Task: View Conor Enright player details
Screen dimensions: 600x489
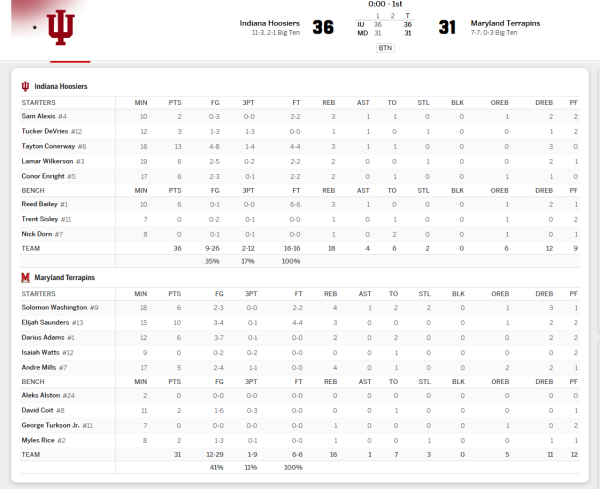Action: point(41,175)
